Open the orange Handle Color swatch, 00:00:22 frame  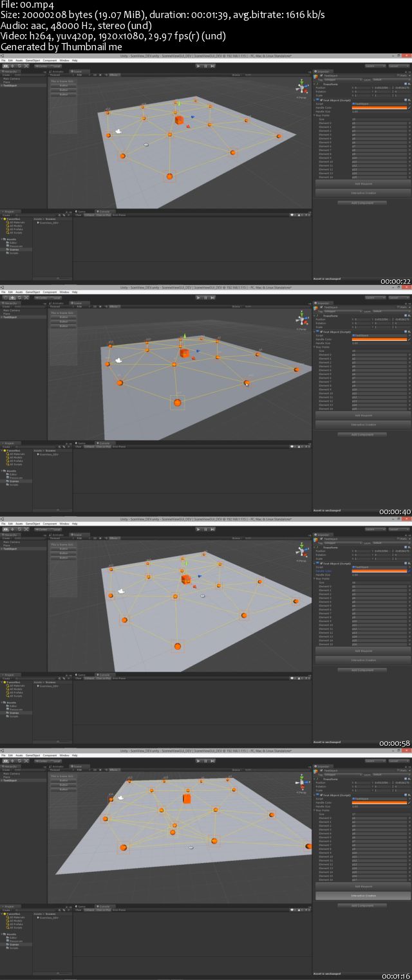379,107
